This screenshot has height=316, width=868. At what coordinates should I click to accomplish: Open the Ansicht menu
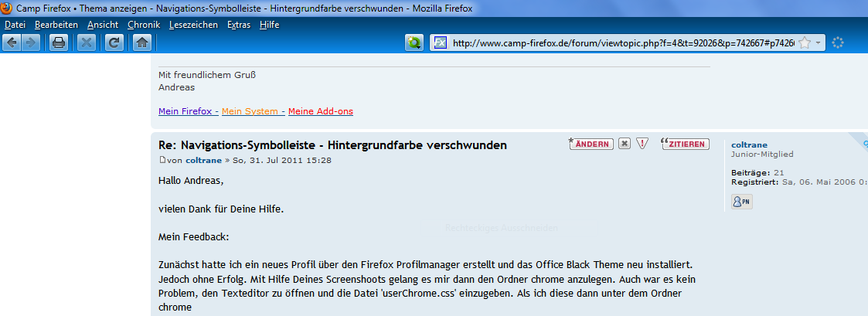[103, 25]
